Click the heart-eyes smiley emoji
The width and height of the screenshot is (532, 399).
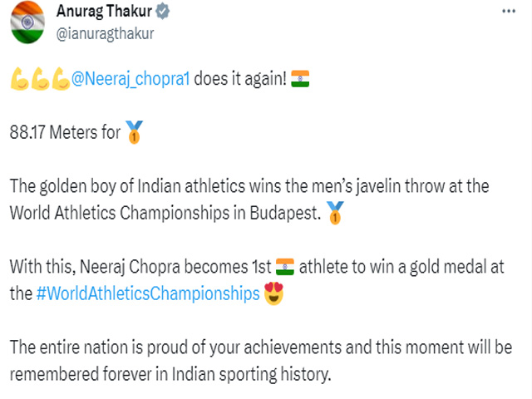[x=273, y=293]
